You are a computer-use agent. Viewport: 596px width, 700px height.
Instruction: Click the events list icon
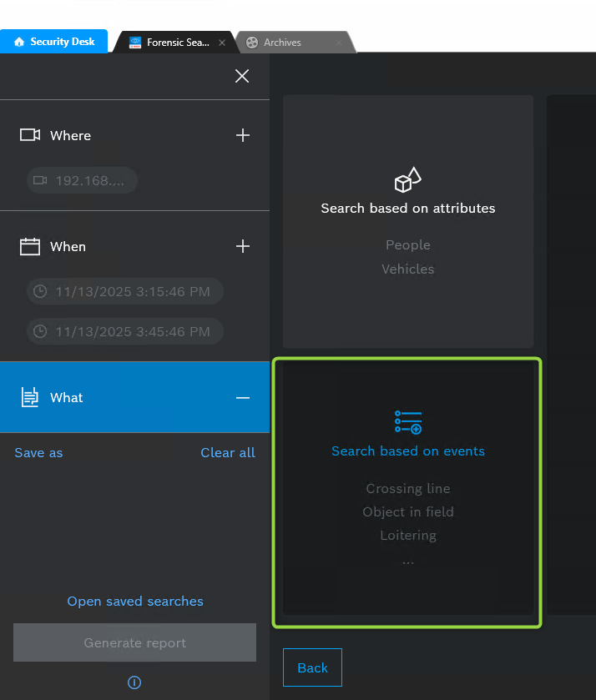pyautogui.click(x=408, y=422)
